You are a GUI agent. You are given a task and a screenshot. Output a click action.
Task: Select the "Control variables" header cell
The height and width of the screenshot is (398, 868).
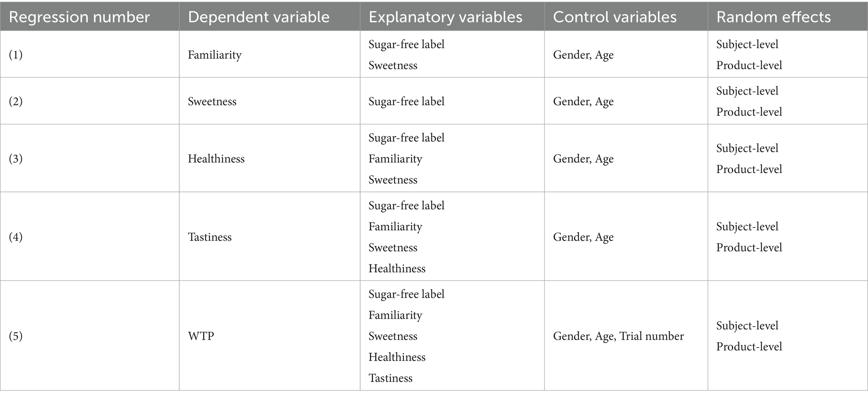click(614, 17)
